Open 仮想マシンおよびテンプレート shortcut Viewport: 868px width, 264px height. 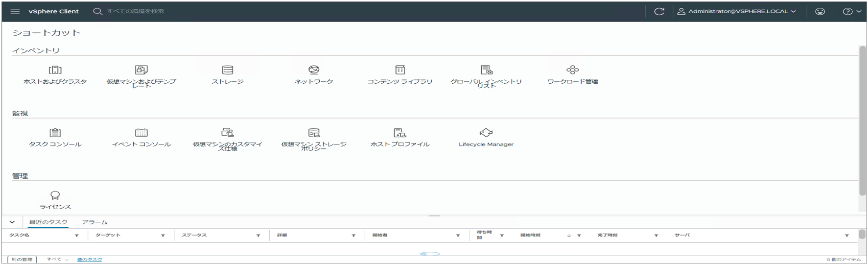141,76
